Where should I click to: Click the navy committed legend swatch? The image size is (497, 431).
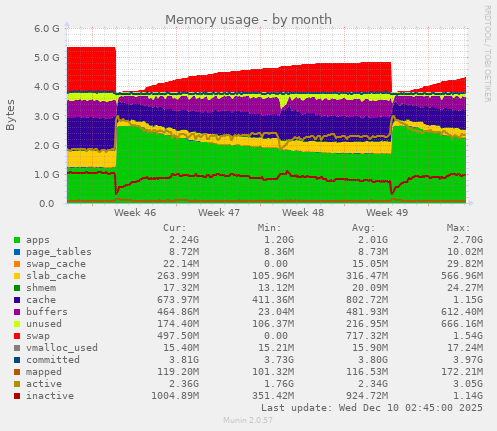(17, 360)
